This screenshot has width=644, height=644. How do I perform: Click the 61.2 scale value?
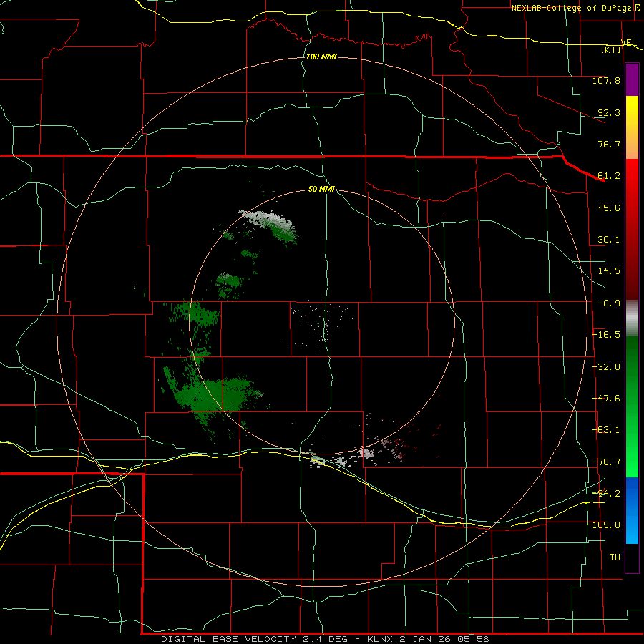point(609,176)
